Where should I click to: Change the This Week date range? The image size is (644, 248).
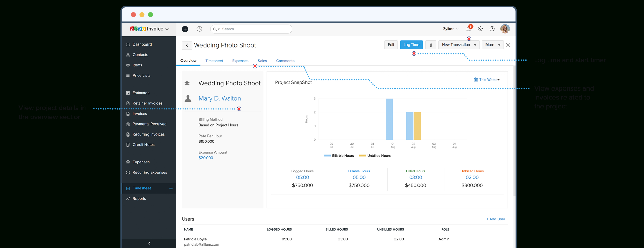coord(487,80)
